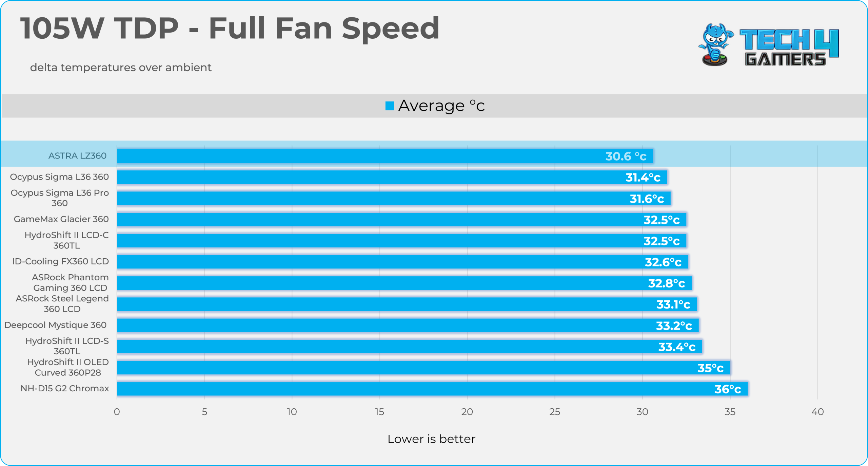Viewport: 868px width, 466px height.
Task: Click the ID-Cooling FX360 LCD bar
Action: click(402, 262)
